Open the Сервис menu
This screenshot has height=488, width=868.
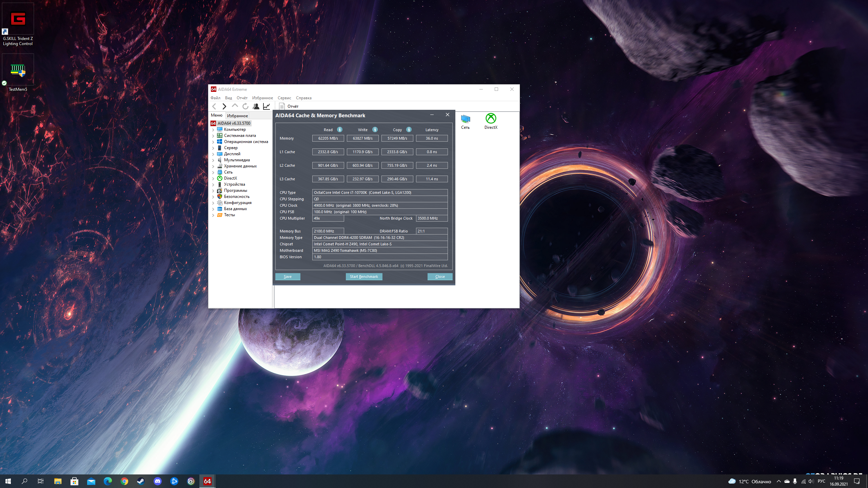click(284, 98)
